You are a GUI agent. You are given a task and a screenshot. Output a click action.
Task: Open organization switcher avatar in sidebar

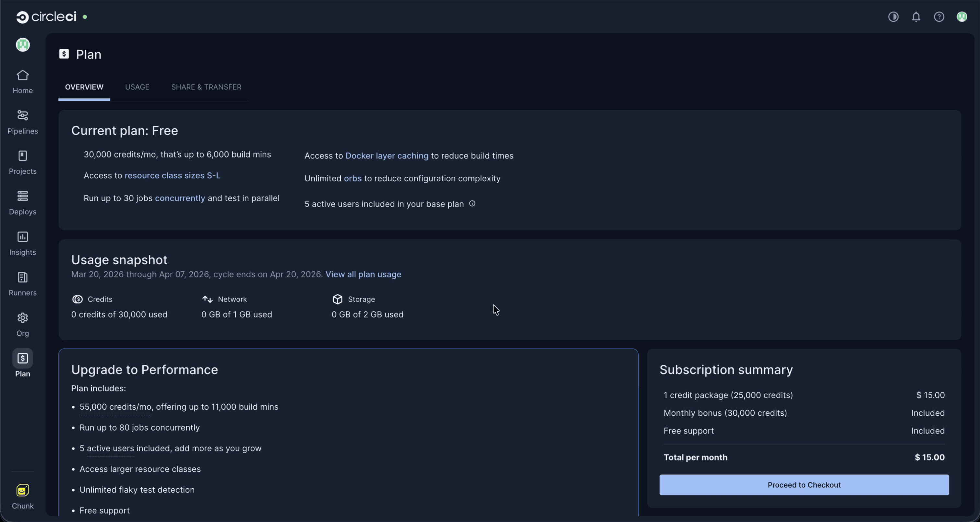point(22,45)
